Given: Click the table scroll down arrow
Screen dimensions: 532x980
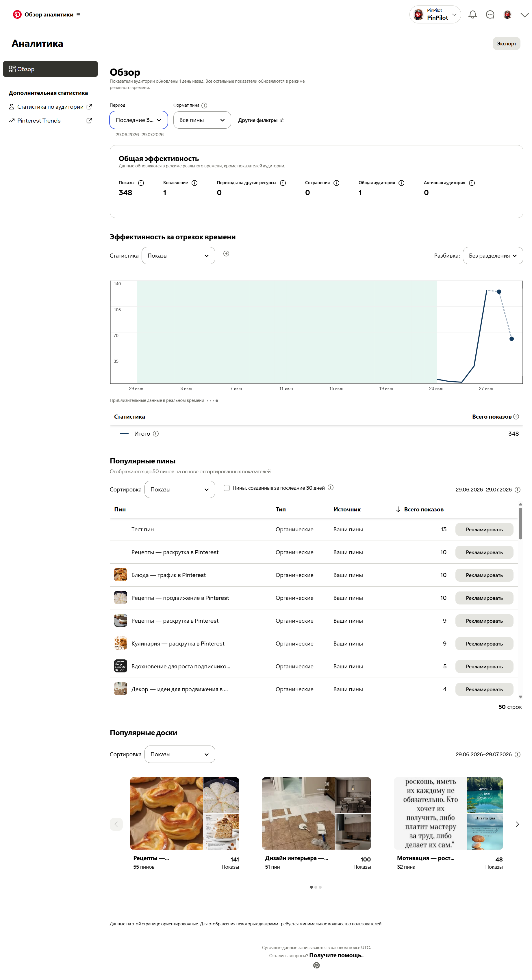Looking at the screenshot, I should click(520, 697).
